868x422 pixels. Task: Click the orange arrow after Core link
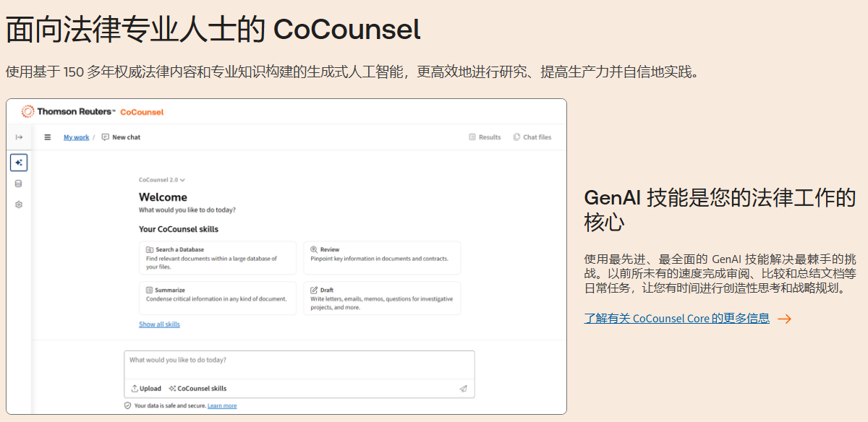(x=784, y=319)
